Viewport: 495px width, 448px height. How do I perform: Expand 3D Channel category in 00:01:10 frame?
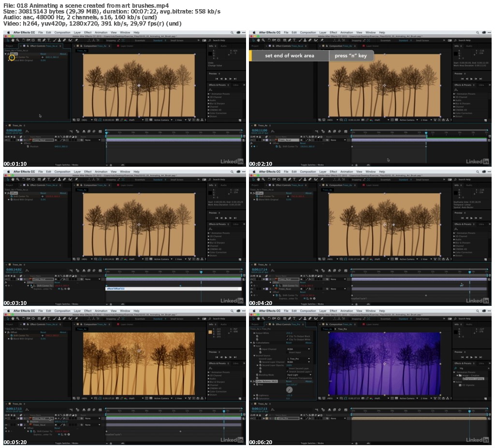209,97
